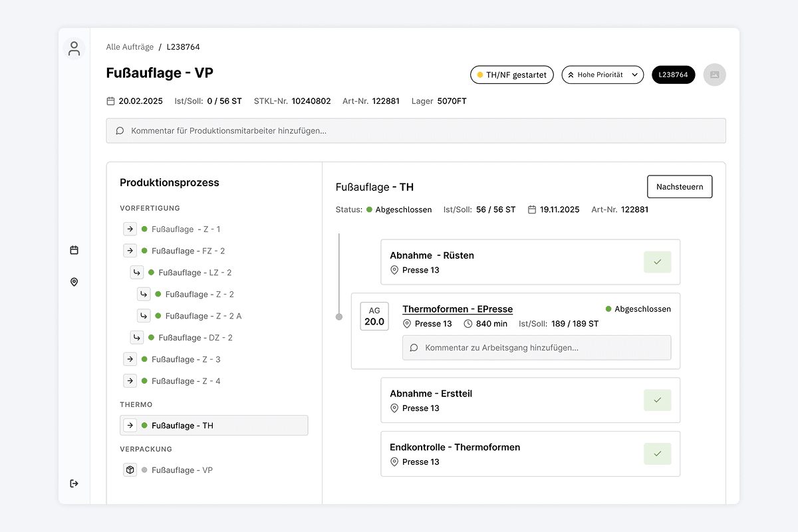Click arrow icon next to Fußauflage - Z - 3
798x532 pixels.
(x=130, y=359)
